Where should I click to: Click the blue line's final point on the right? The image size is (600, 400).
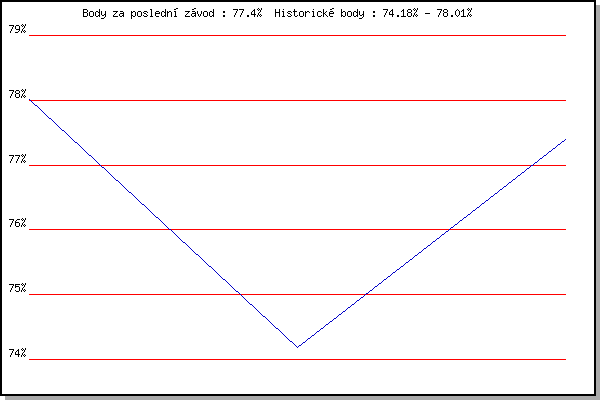point(565,140)
